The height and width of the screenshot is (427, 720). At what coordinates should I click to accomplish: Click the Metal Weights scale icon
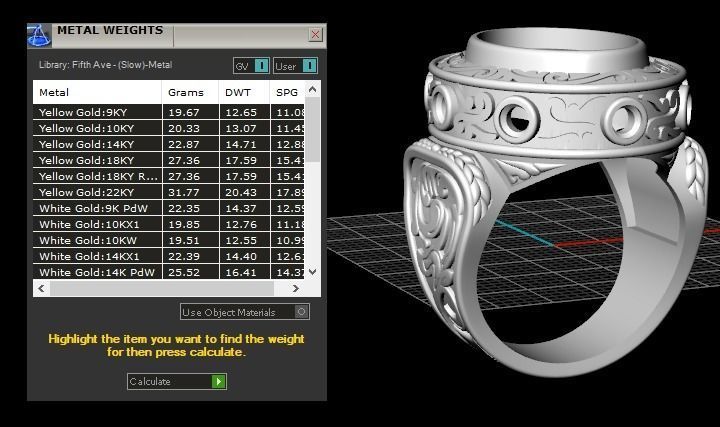pyautogui.click(x=39, y=35)
